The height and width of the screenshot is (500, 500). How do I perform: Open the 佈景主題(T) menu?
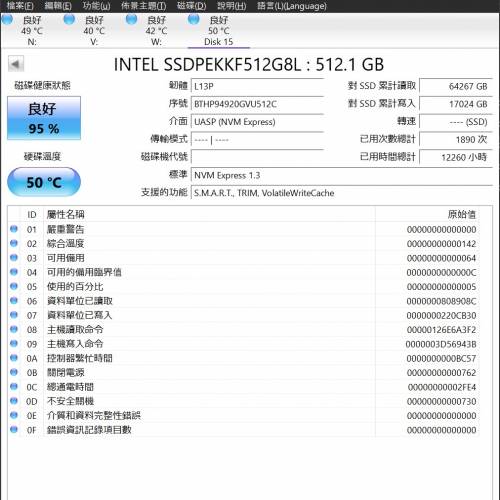tap(144, 6)
